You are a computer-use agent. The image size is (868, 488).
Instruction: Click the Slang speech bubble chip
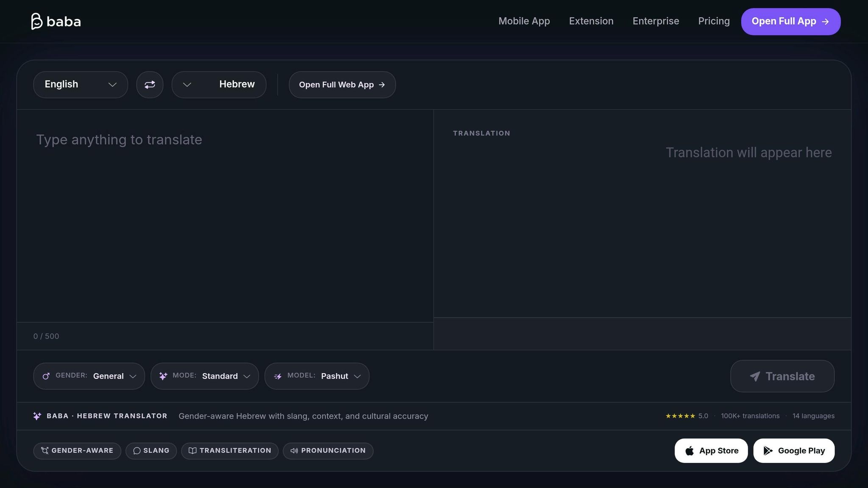[x=151, y=451]
